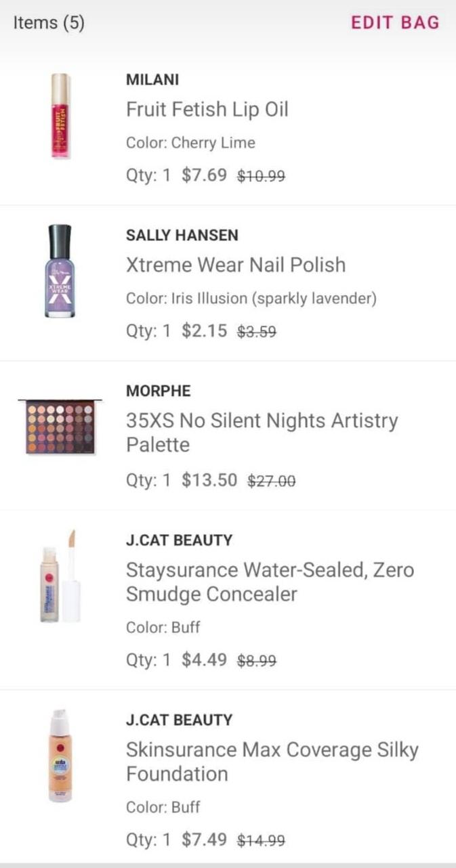
Task: Select the Fruit Fetish Lip Oil title
Action: [207, 110]
